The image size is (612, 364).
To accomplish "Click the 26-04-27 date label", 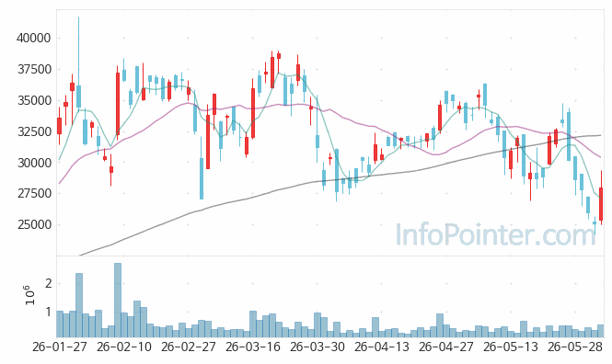I will [446, 347].
